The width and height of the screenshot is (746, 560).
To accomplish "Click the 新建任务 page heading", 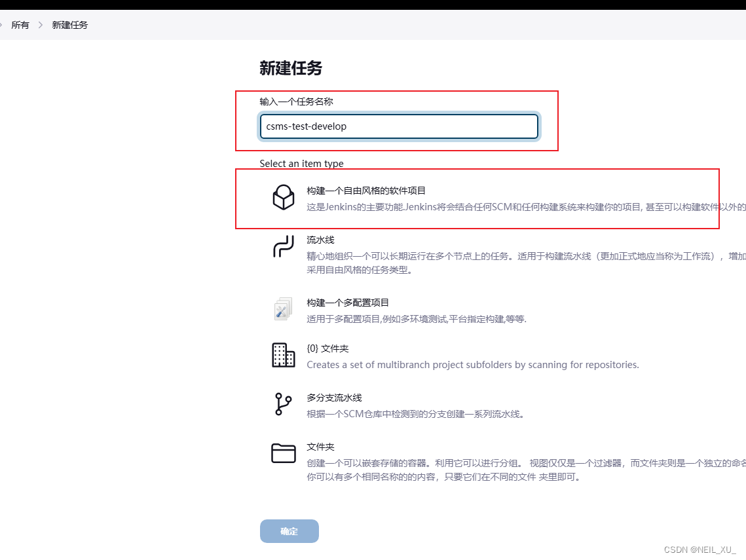I will point(291,68).
